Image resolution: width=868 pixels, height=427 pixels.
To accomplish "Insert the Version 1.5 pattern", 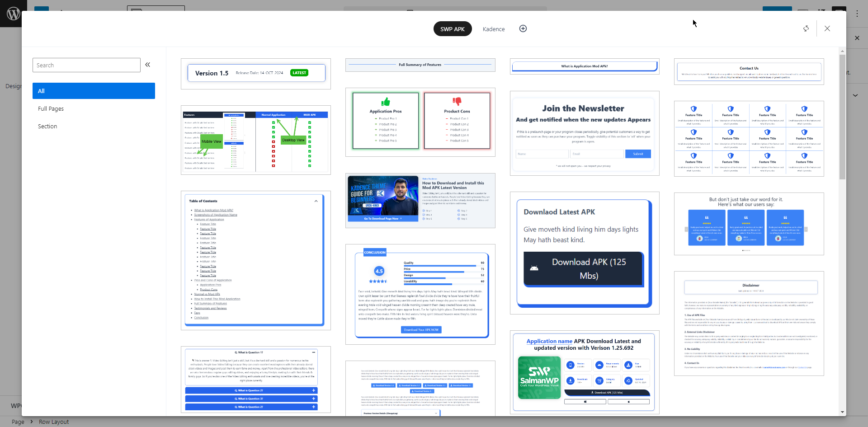I will pos(256,74).
